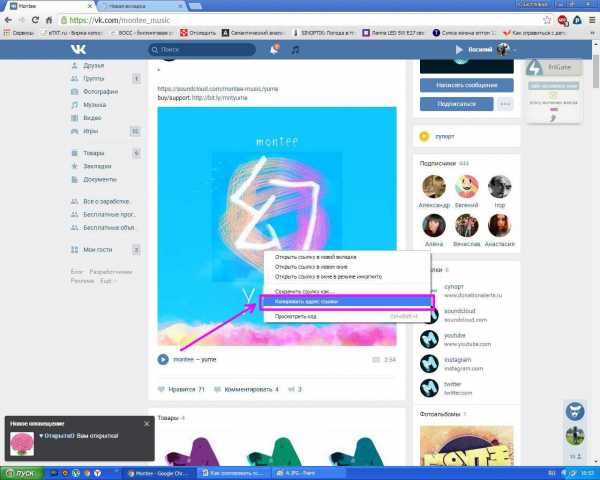Open Все о заработке group shortcut
This screenshot has height=480, width=600.
pyautogui.click(x=106, y=201)
